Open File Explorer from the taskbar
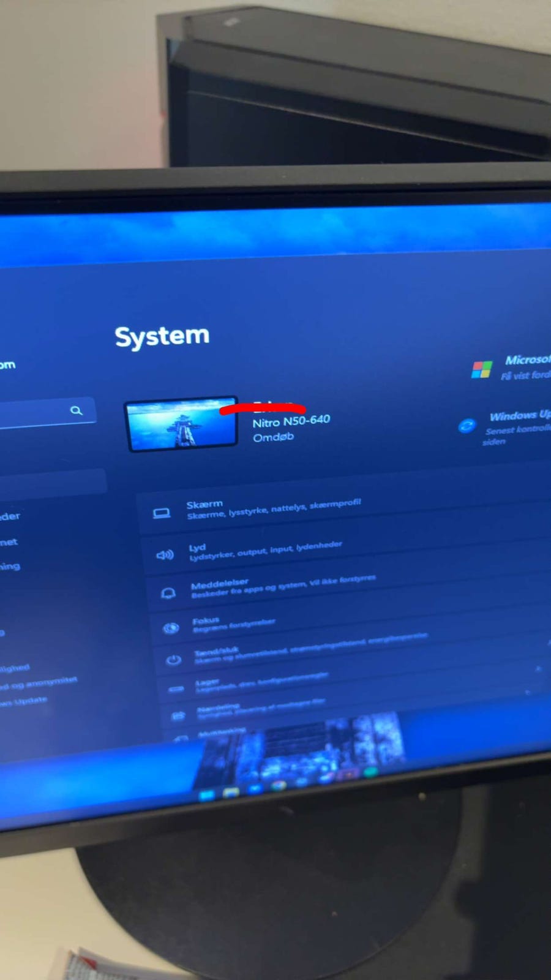The height and width of the screenshot is (980, 551). [x=231, y=793]
